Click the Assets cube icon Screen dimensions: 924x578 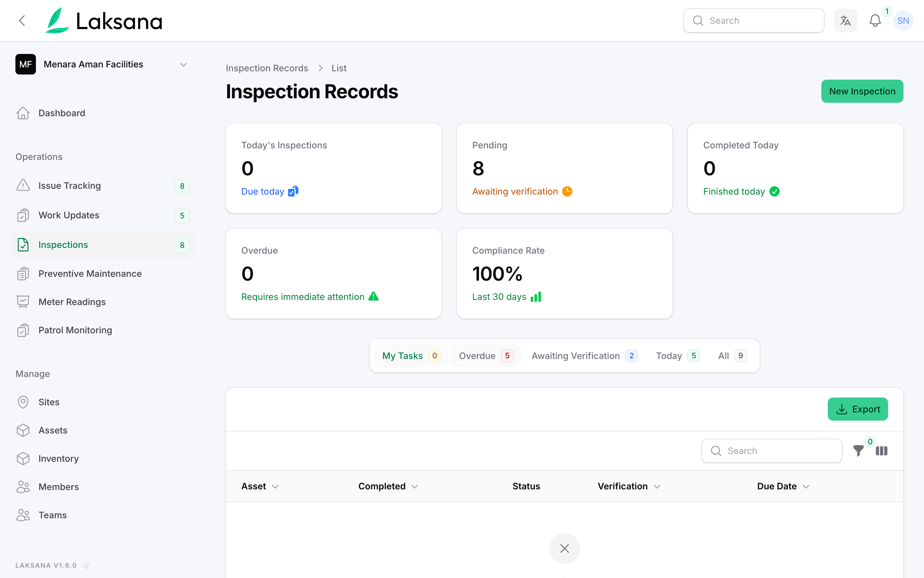coord(23,430)
